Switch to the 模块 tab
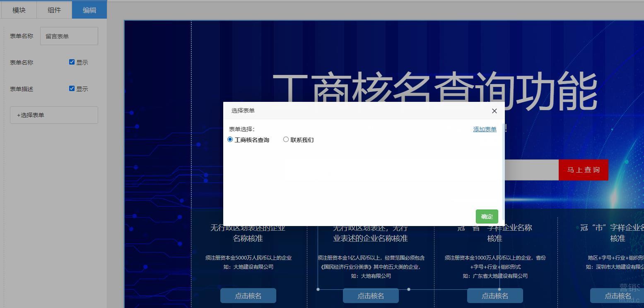This screenshot has height=308, width=644. pyautogui.click(x=19, y=10)
